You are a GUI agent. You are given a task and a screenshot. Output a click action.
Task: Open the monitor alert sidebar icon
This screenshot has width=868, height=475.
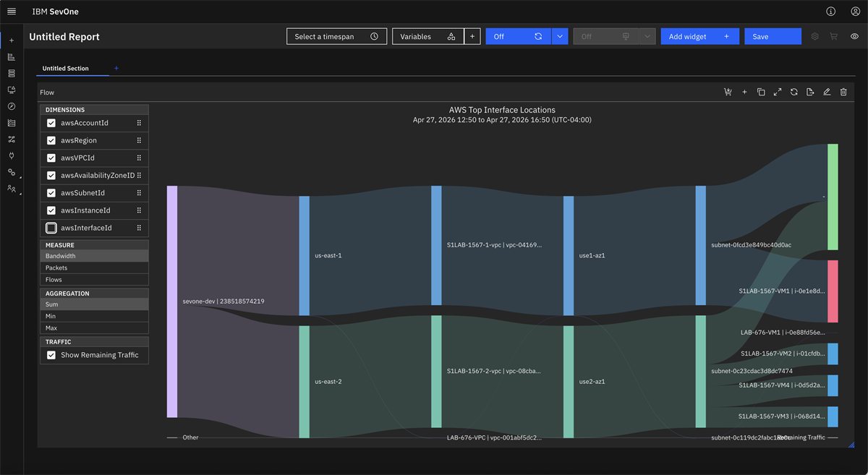point(12,90)
